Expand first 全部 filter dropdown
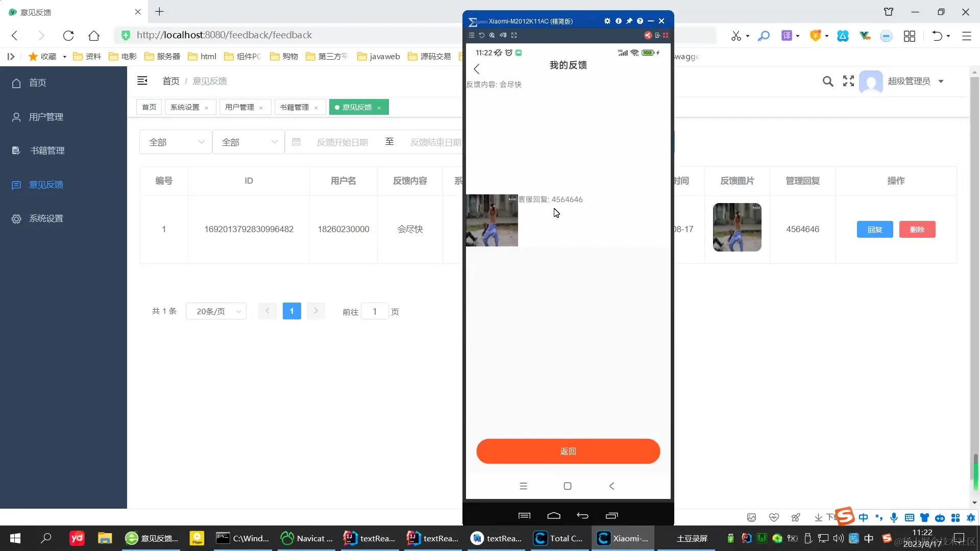980x551 pixels. pyautogui.click(x=176, y=142)
